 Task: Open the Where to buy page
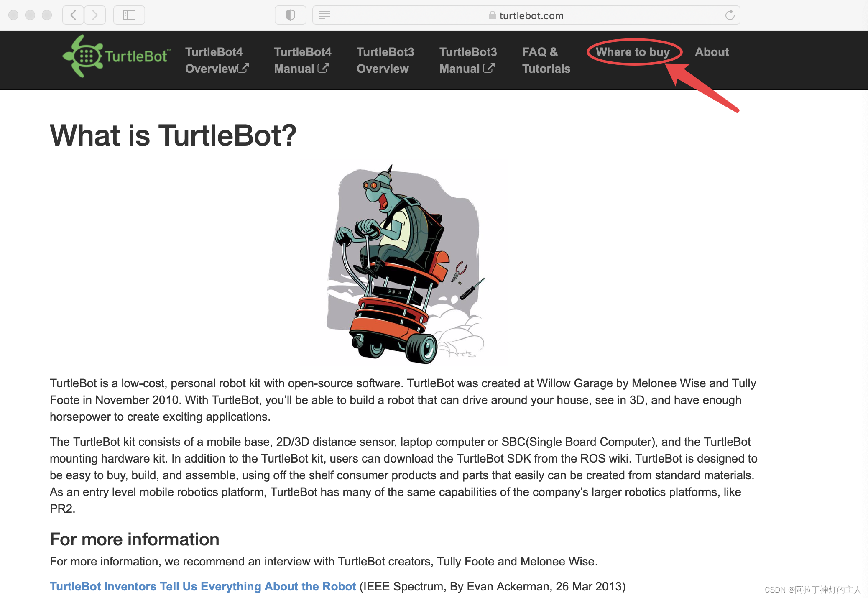pyautogui.click(x=633, y=52)
